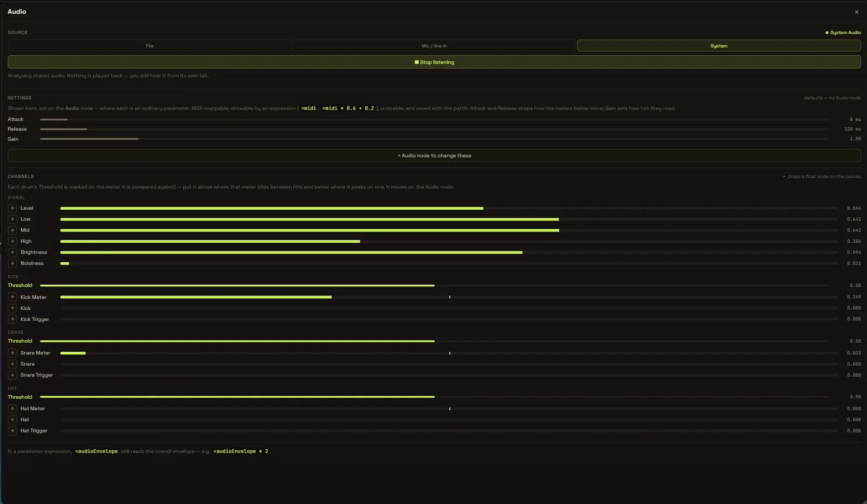
Task: Add the Level channel float node
Action: [x=12, y=208]
